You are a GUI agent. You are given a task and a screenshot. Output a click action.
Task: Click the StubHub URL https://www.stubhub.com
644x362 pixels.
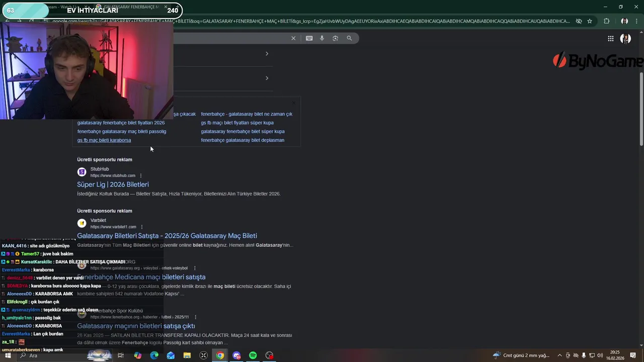[x=113, y=175]
